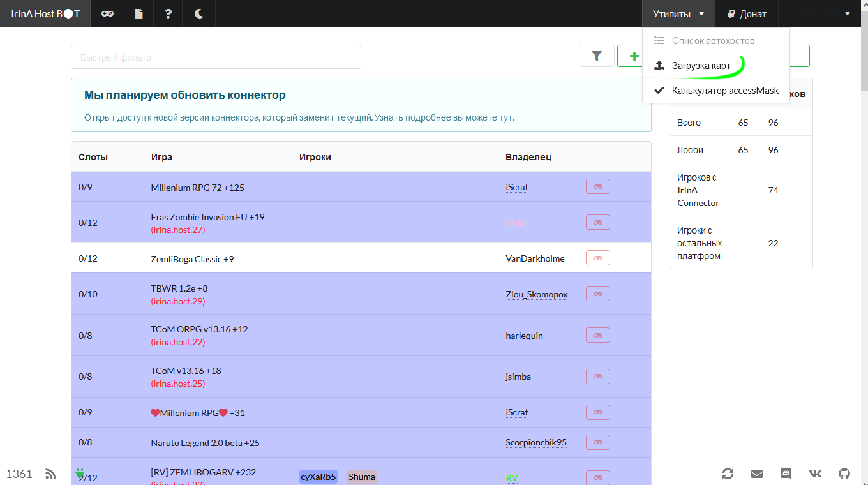Open the VK icon in the footer
The height and width of the screenshot is (485, 868).
816,474
